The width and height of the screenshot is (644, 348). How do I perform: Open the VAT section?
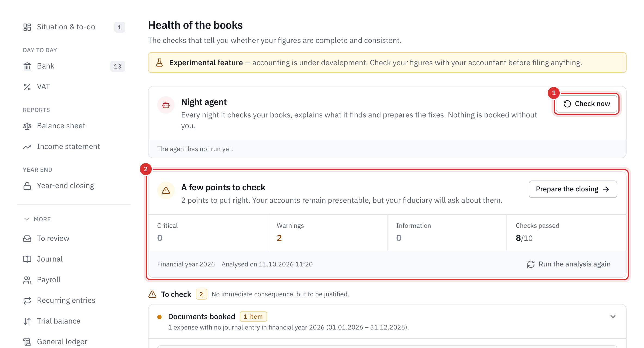(74, 87)
